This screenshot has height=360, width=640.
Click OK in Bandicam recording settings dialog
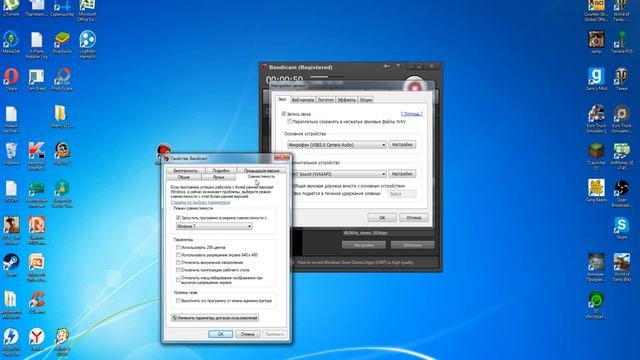(x=382, y=218)
